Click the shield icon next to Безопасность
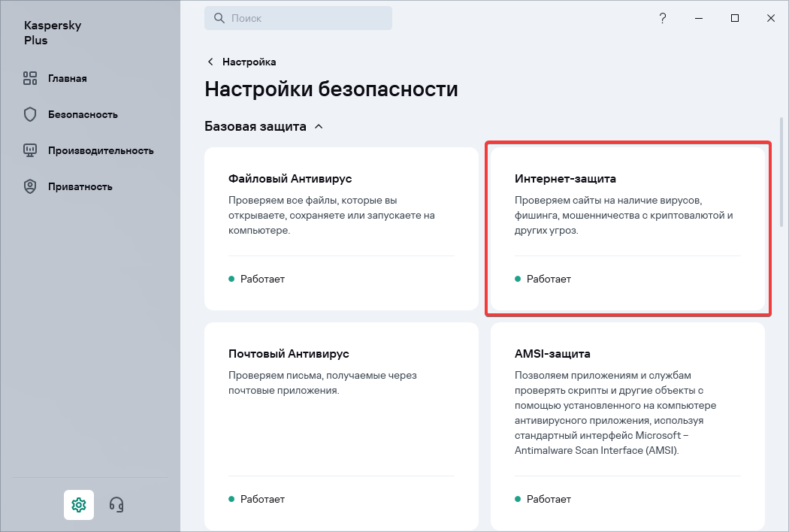Screen dimensions: 789x532 [30, 114]
